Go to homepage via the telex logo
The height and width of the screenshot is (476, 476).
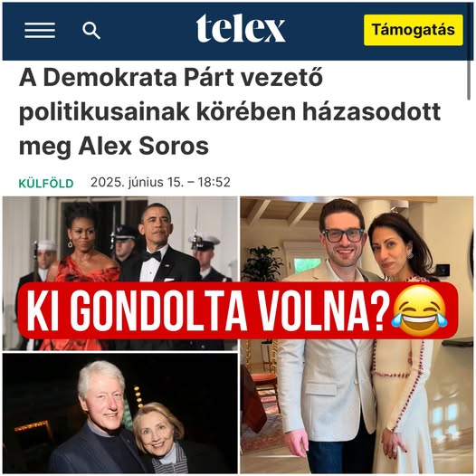(241, 28)
